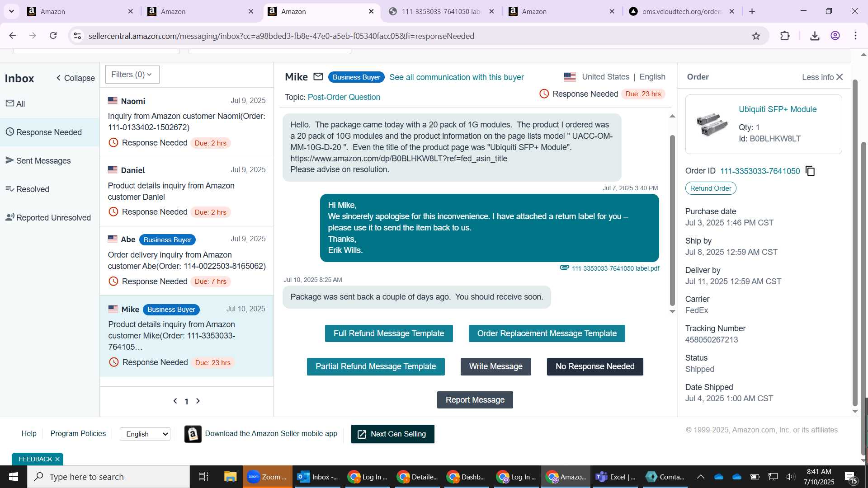Open the Help link in footer
Screen dimensions: 868x488
[29, 434]
